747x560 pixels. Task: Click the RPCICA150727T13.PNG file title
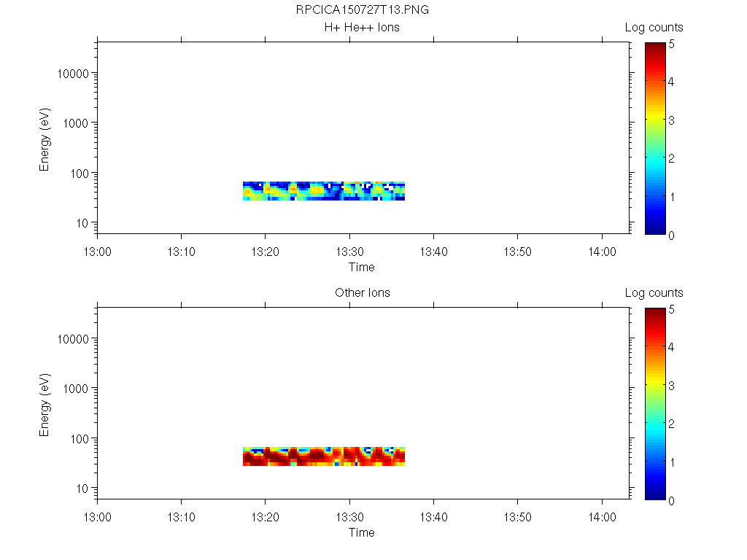tap(362, 10)
